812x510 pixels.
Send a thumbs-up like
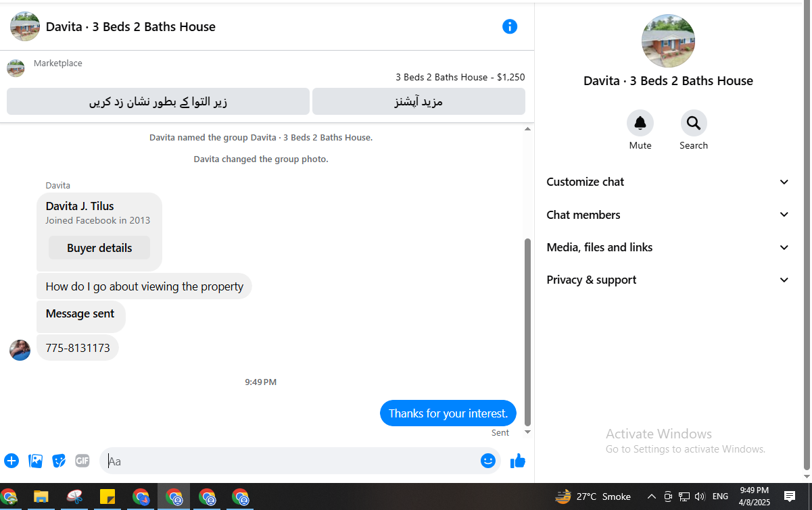[518, 461]
